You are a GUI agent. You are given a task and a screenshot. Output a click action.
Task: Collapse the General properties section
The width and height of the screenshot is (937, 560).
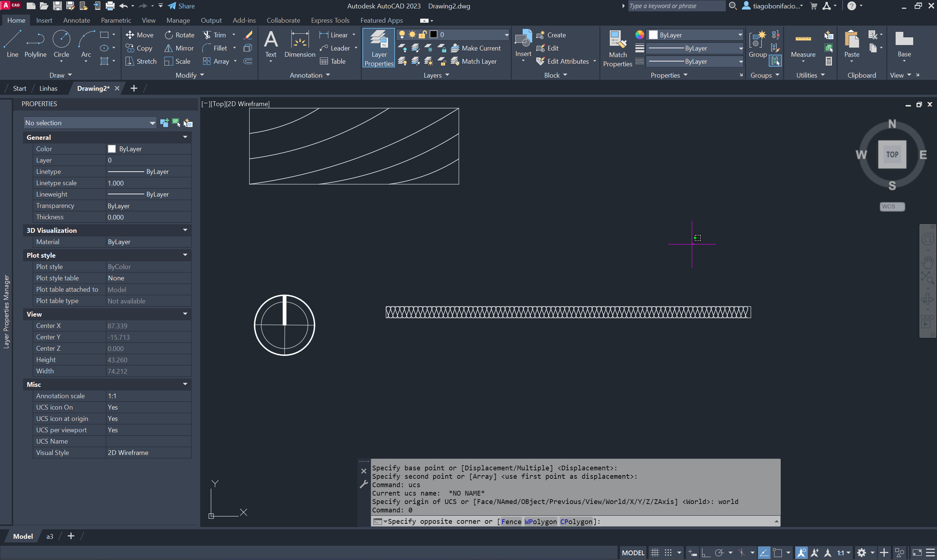(185, 137)
